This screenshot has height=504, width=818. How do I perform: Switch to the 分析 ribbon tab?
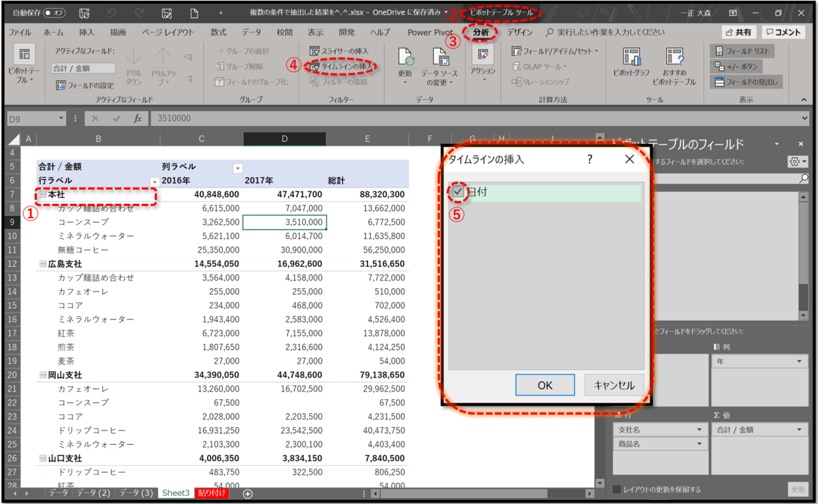point(481,32)
